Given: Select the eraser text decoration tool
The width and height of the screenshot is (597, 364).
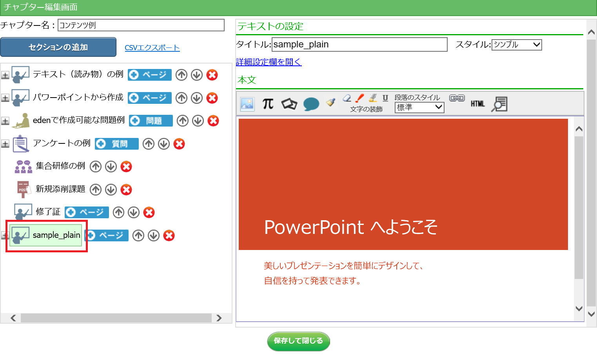Looking at the screenshot, I should pos(347,98).
